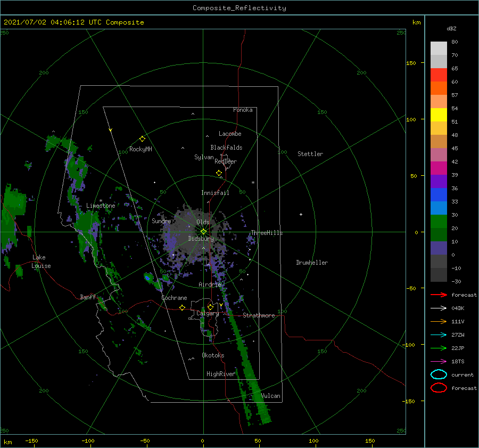Select the light grey 70–80 dBZ swatch

pyautogui.click(x=439, y=48)
